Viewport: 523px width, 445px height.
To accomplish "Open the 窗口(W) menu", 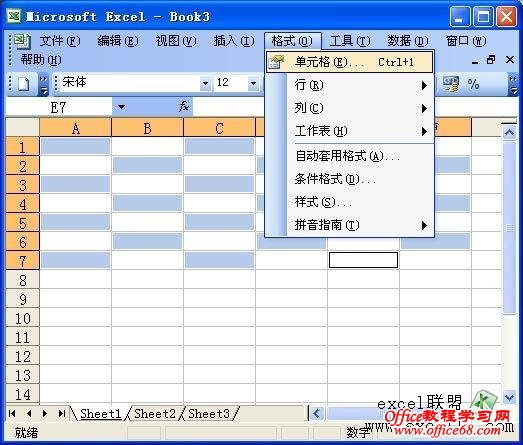I will point(466,41).
